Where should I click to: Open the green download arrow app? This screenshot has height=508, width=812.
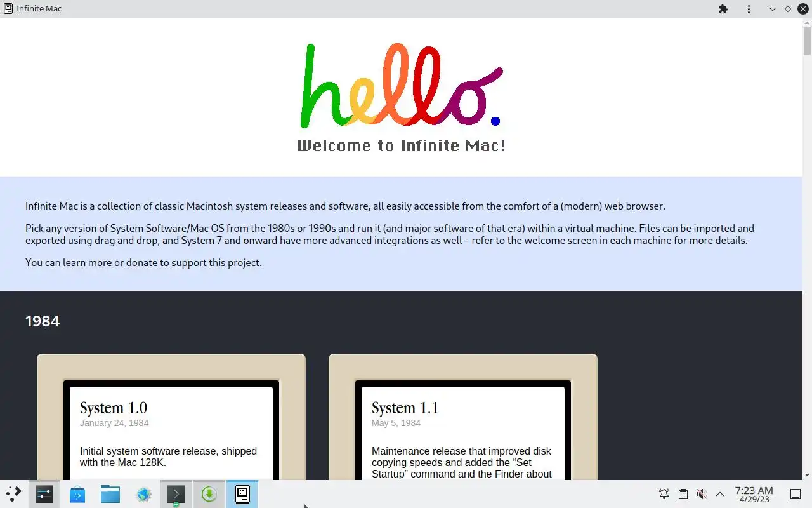(209, 494)
